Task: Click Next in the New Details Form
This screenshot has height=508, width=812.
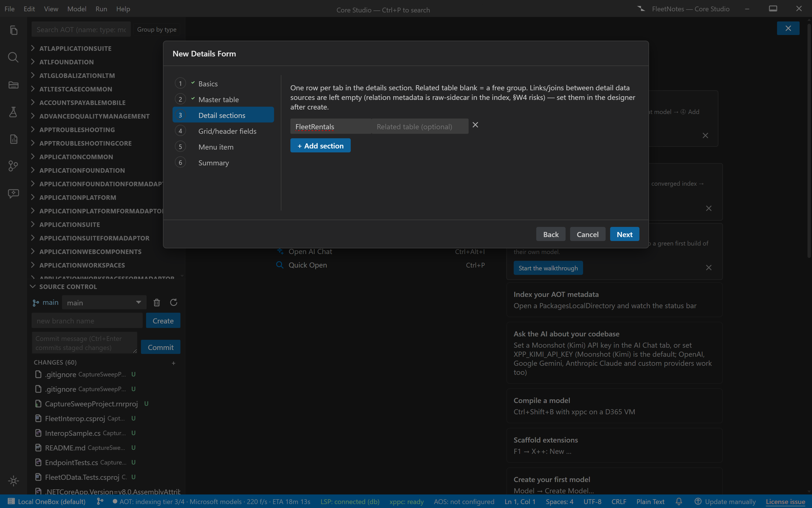Action: [625, 234]
